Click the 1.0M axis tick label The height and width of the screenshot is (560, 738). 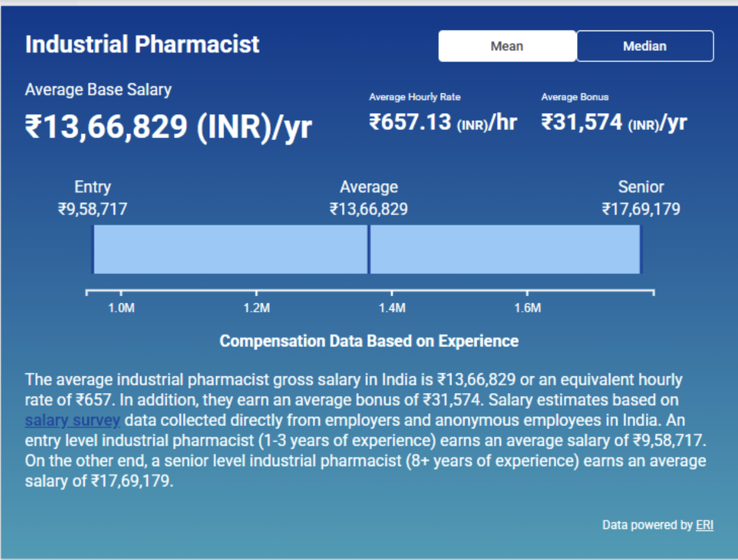click(x=121, y=308)
